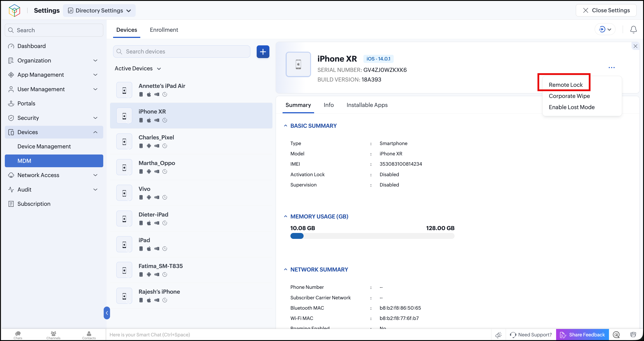
Task: Click the Fatima_SM-T835 device icon
Action: click(x=124, y=270)
